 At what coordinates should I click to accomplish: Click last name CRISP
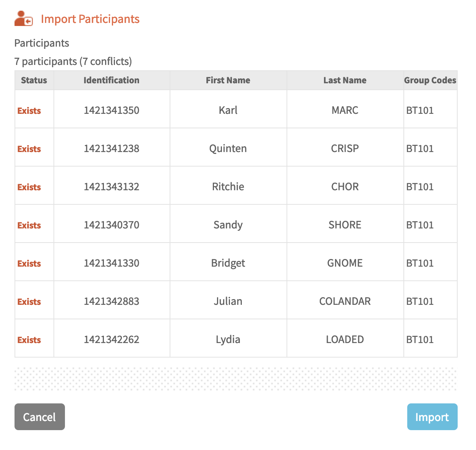coord(345,149)
